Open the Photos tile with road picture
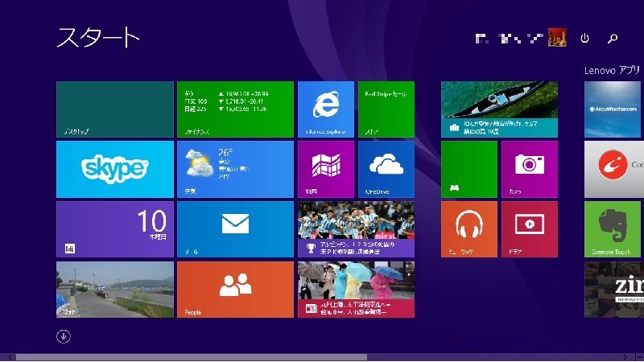644x362 pixels. (115, 290)
